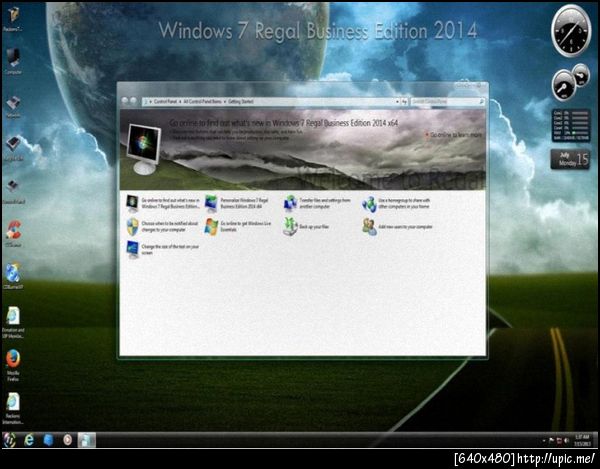Click the July Monday 15 calendar gadget
Viewport: 600px width, 469px height.
pos(570,159)
